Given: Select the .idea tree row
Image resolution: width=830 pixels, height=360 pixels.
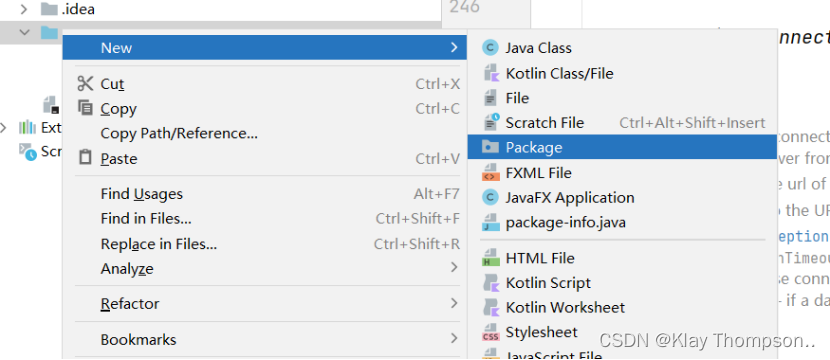Looking at the screenshot, I should pyautogui.click(x=220, y=9).
